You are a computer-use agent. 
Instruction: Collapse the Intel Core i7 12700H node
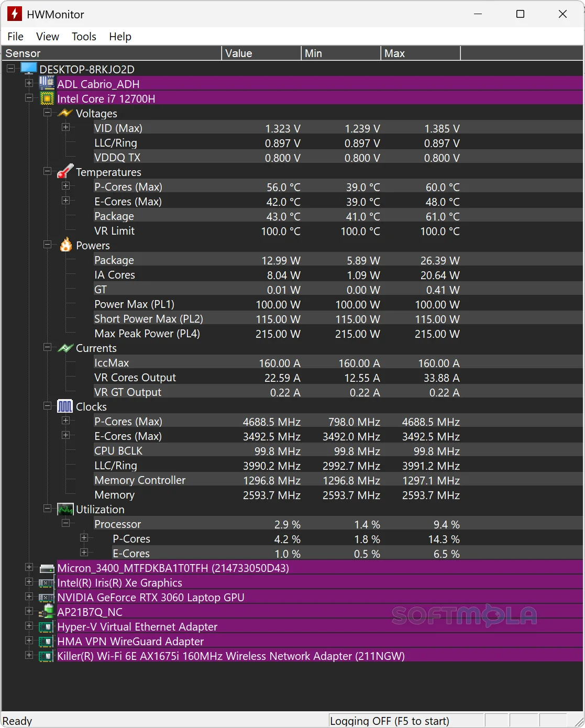29,97
